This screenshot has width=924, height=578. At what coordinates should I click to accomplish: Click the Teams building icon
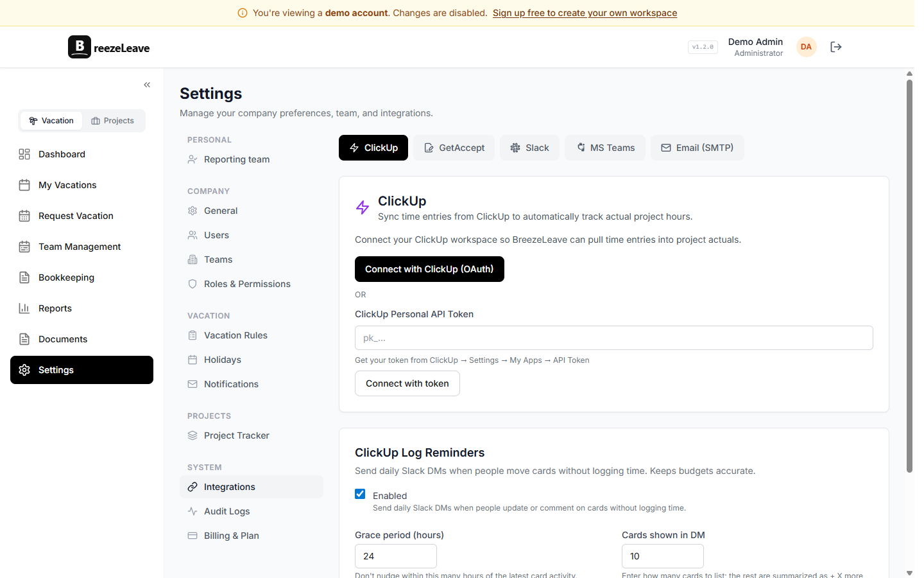(x=193, y=259)
